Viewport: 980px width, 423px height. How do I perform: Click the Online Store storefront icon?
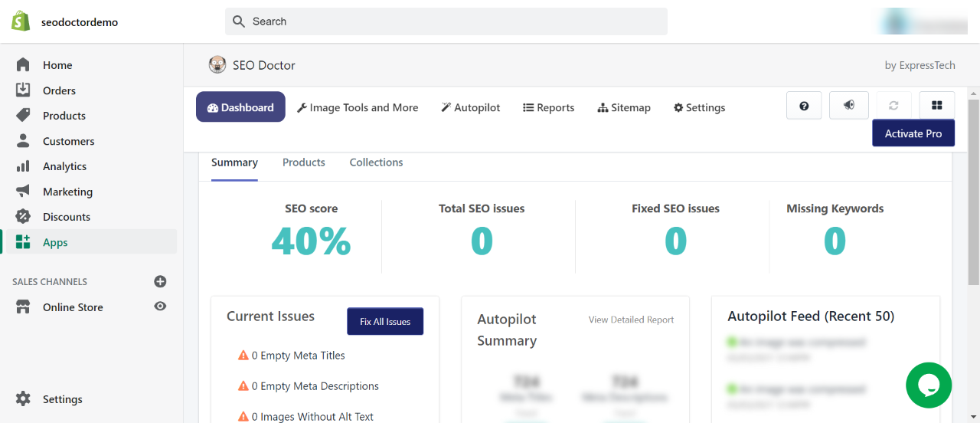coord(23,307)
